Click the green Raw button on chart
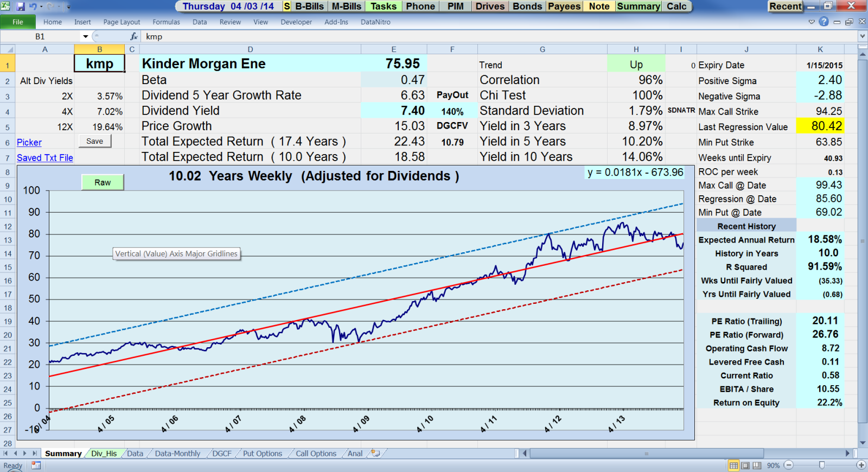Image resolution: width=868 pixels, height=472 pixels. [x=103, y=182]
